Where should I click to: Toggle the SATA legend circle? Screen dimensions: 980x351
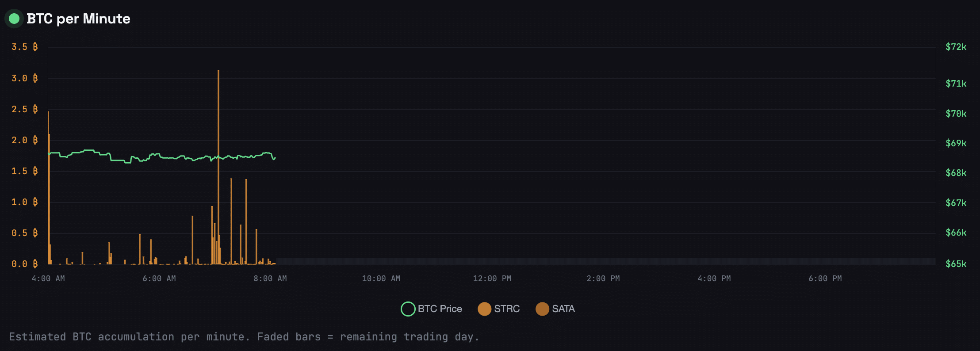tap(542, 309)
